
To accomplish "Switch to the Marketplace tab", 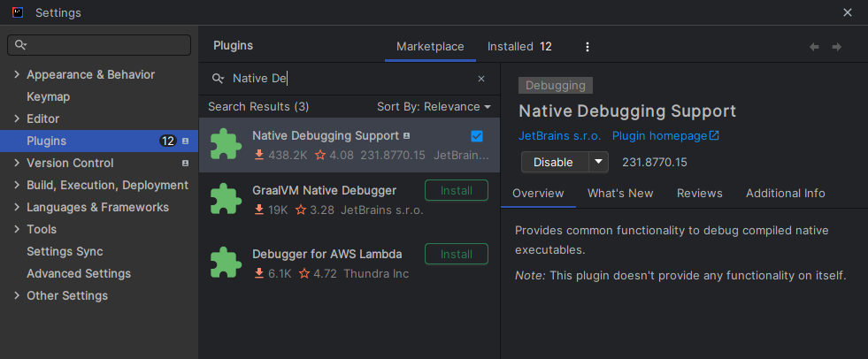I will pos(430,47).
